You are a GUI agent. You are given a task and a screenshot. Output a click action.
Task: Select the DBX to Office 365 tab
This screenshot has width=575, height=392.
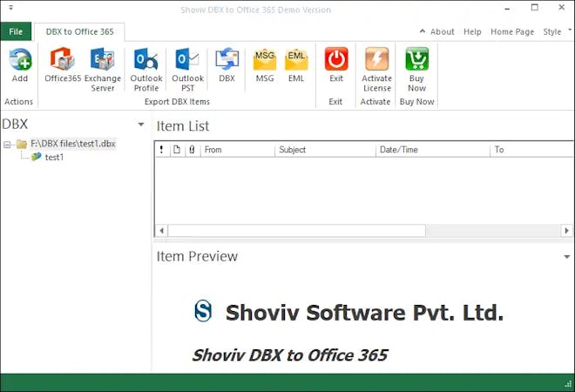pyautogui.click(x=79, y=32)
